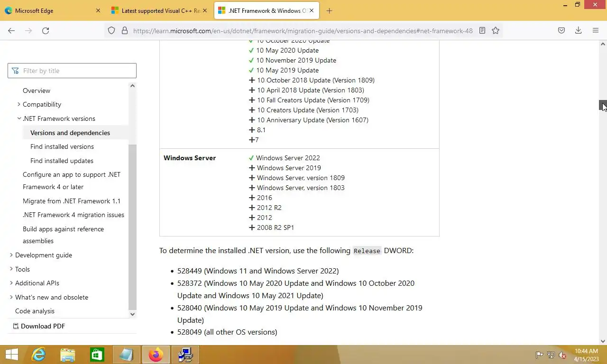Launch Internet Explorer from the taskbar

click(38, 355)
